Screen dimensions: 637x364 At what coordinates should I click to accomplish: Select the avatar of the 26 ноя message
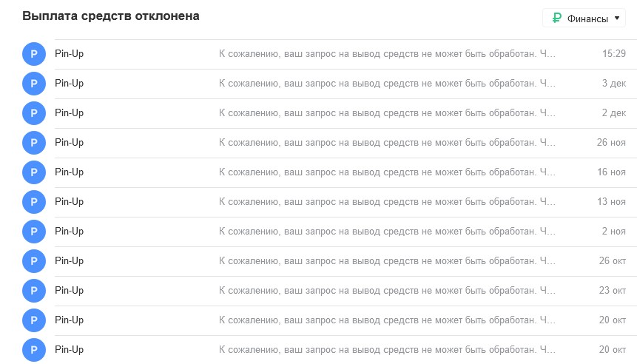pos(34,143)
